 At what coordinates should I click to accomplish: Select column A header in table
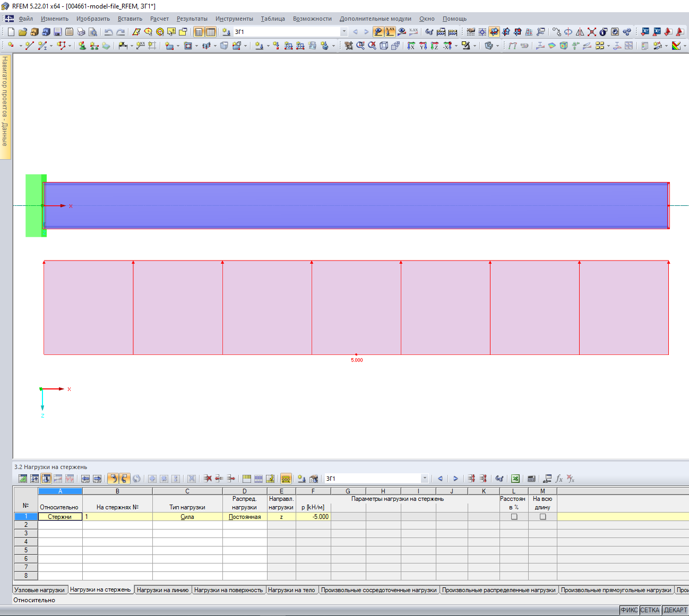(x=60, y=491)
